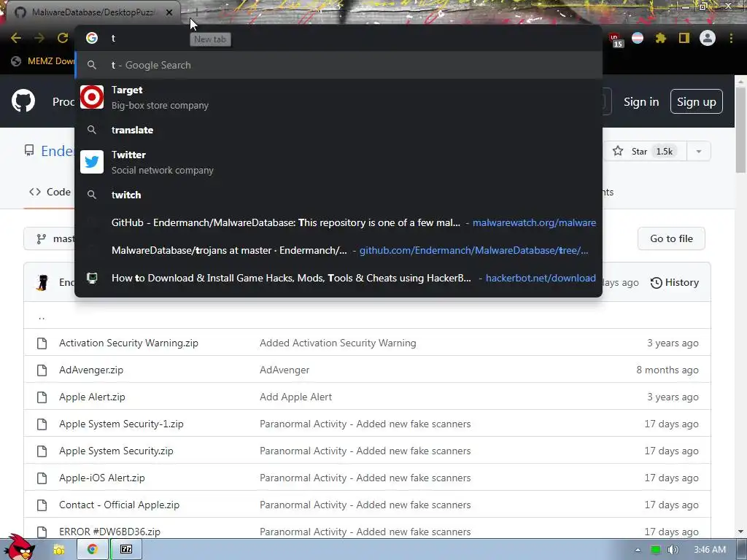Go up to parent directory '..'

(42, 316)
